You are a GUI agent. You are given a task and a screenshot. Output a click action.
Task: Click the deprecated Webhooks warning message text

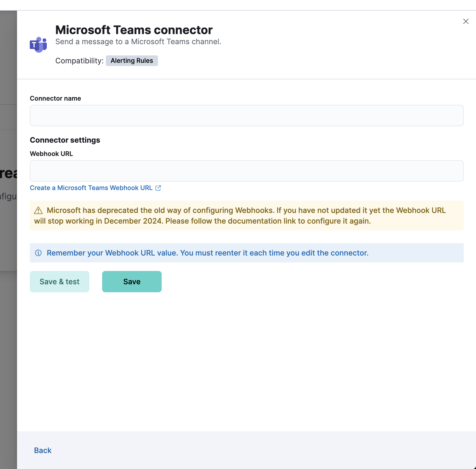240,216
